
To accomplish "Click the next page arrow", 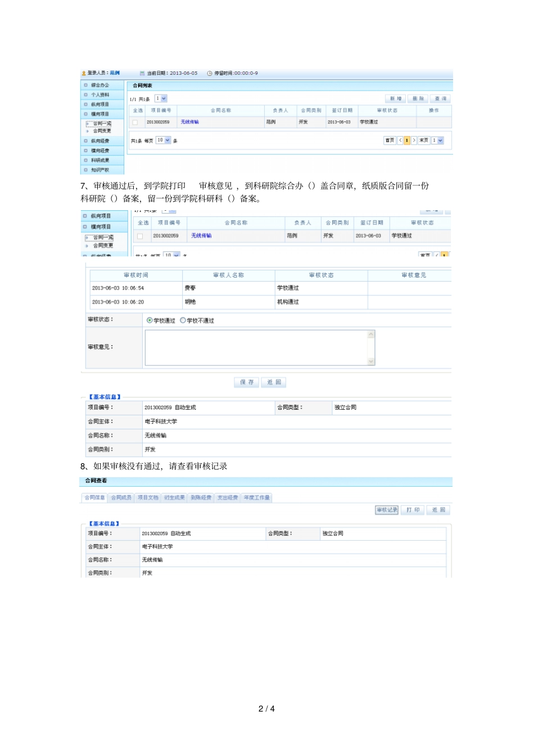I will (414, 141).
